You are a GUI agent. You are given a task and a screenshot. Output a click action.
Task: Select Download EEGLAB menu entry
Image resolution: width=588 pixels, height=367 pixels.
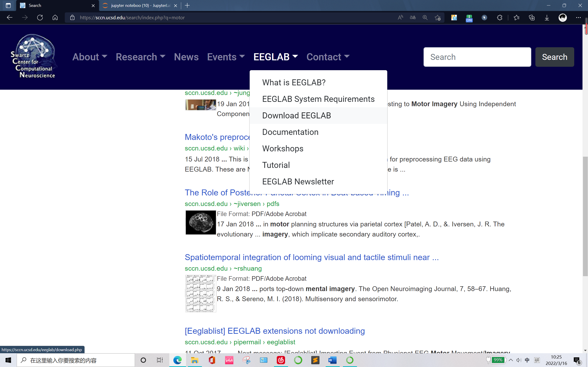point(297,116)
